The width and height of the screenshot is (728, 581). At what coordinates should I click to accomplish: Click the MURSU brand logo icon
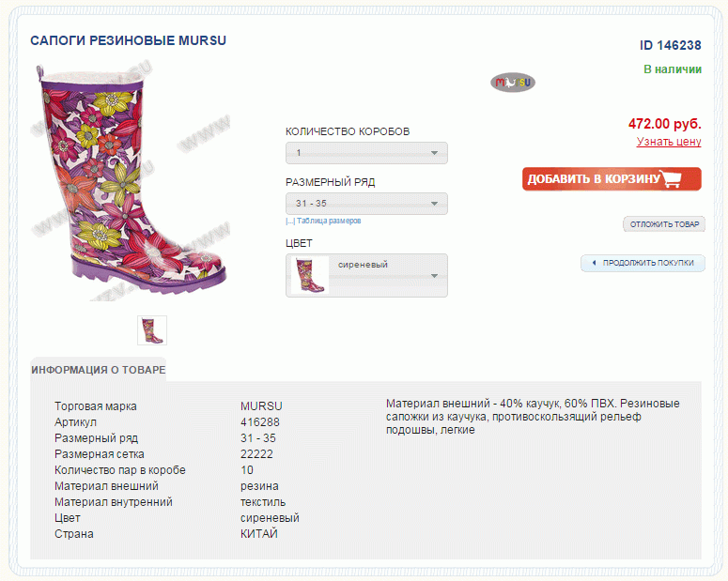pos(513,83)
